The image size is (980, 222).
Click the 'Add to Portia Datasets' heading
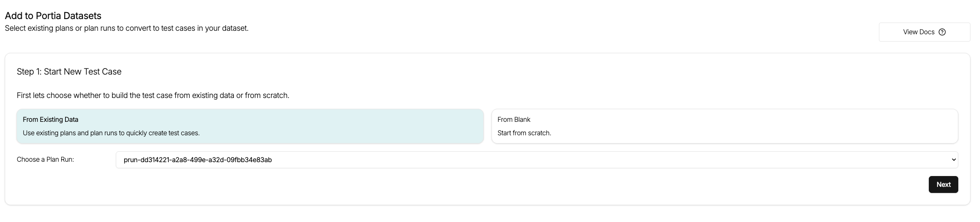(x=53, y=16)
